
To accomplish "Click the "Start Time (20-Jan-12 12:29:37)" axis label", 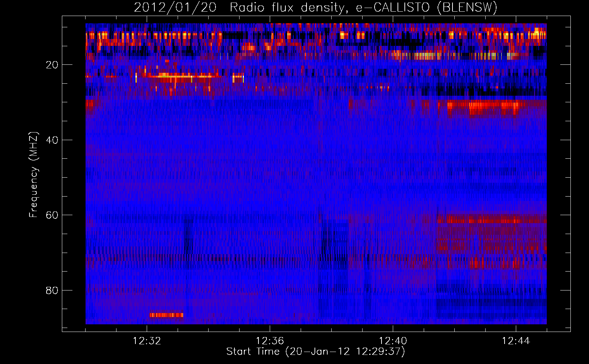I will 316,352.
